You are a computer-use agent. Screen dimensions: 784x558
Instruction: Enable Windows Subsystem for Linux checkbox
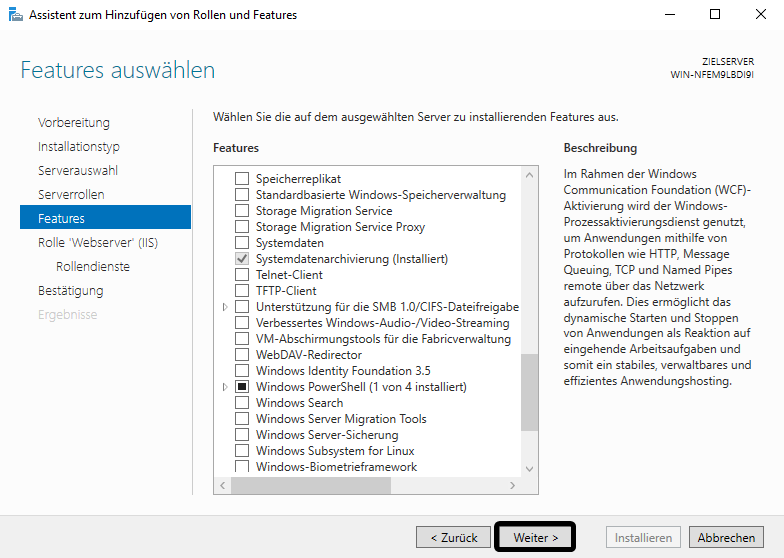pyautogui.click(x=242, y=450)
